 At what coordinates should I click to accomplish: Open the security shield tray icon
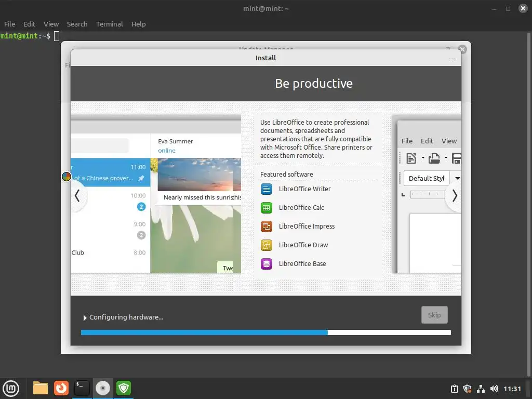[467, 389]
